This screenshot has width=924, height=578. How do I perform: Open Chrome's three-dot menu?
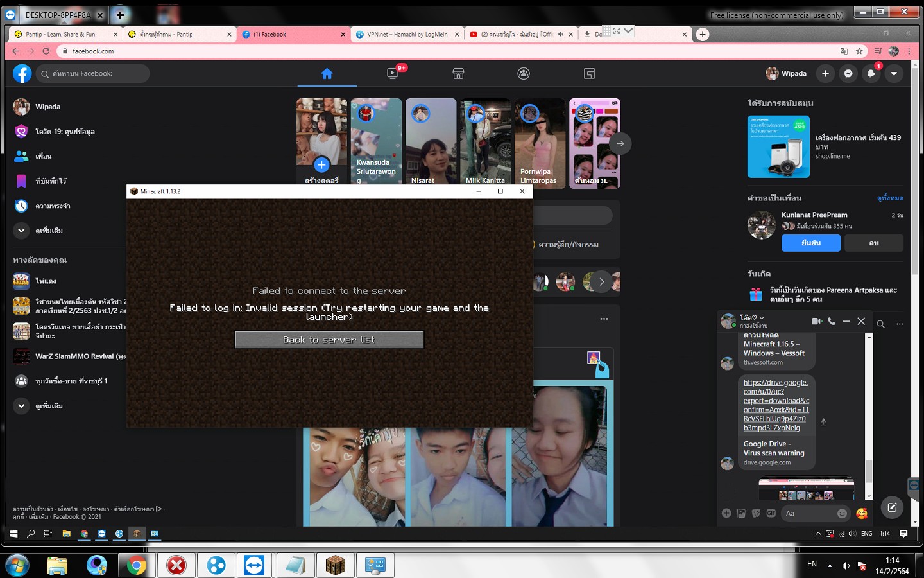click(x=909, y=51)
